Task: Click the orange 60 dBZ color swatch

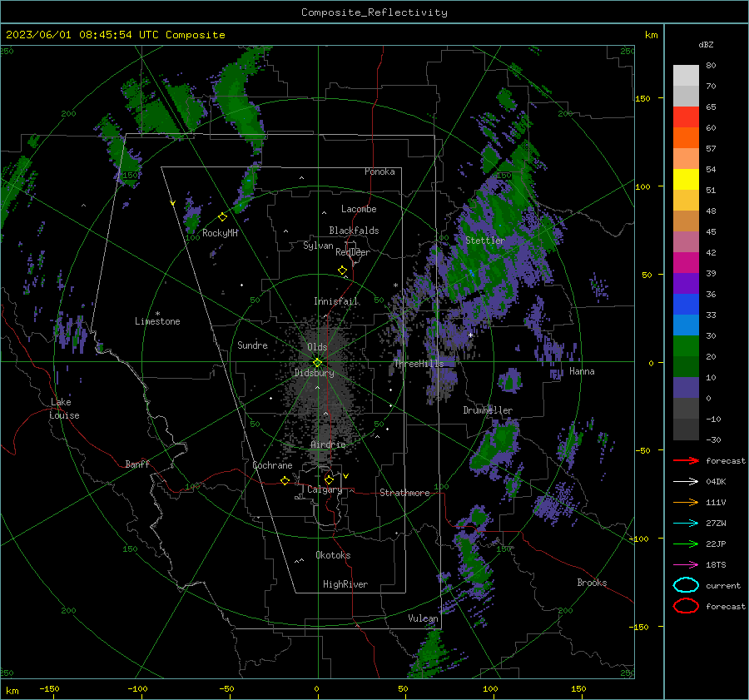Action: [x=686, y=137]
